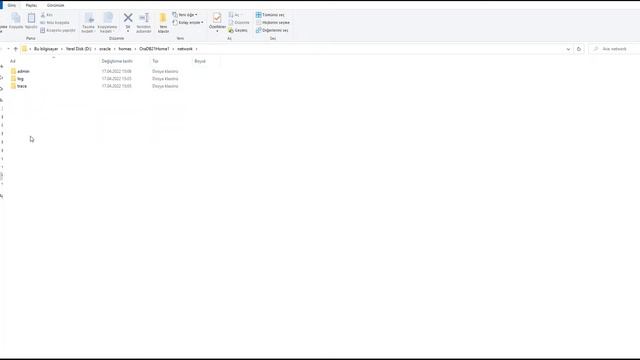Click Dosya klasörü type in log row
The height and width of the screenshot is (360, 640).
(165, 79)
